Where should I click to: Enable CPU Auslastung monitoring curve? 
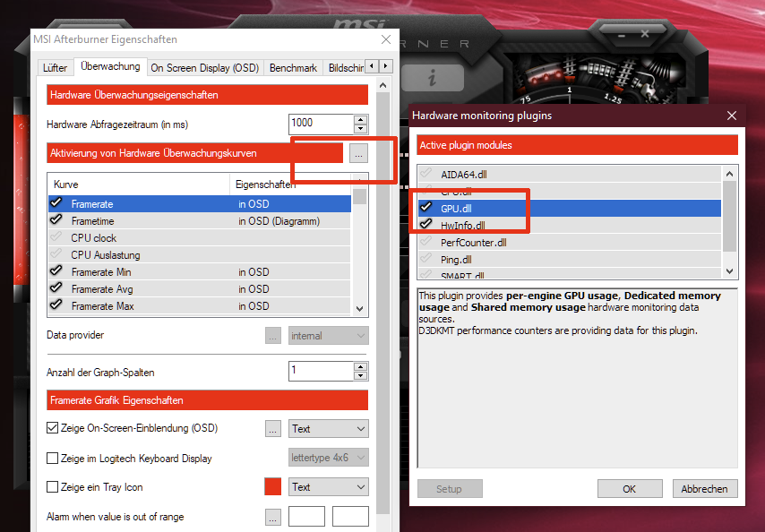56,254
